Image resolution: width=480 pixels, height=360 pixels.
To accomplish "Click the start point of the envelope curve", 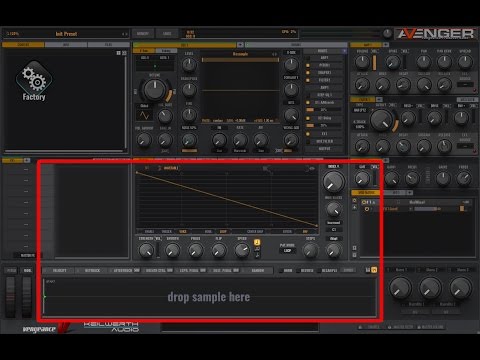I will (137, 172).
